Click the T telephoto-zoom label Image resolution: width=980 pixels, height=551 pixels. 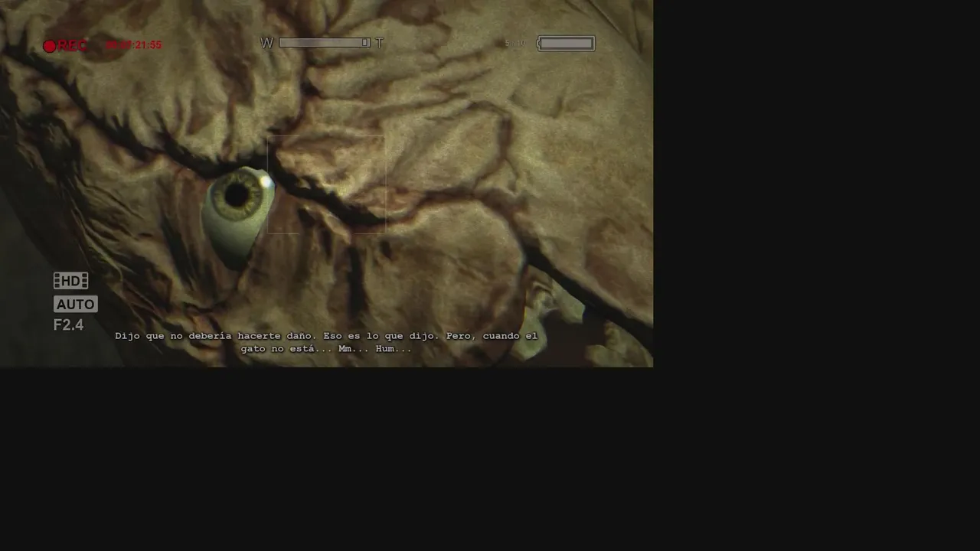click(x=379, y=43)
